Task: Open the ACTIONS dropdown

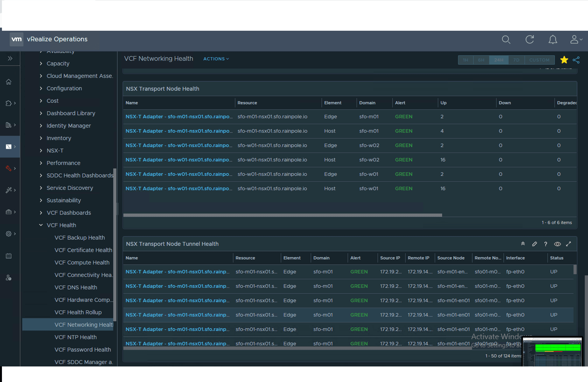Action: point(216,59)
